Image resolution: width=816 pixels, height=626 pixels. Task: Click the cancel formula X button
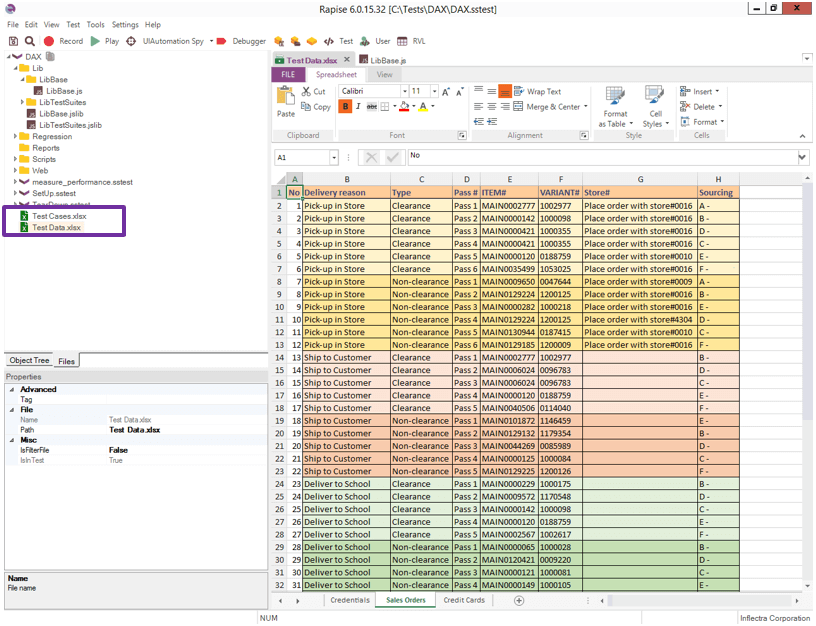pos(372,157)
